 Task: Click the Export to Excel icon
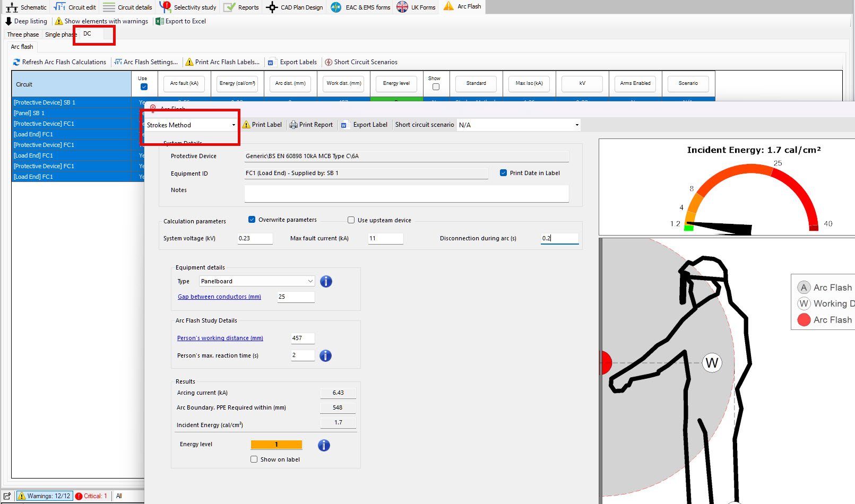pos(159,21)
